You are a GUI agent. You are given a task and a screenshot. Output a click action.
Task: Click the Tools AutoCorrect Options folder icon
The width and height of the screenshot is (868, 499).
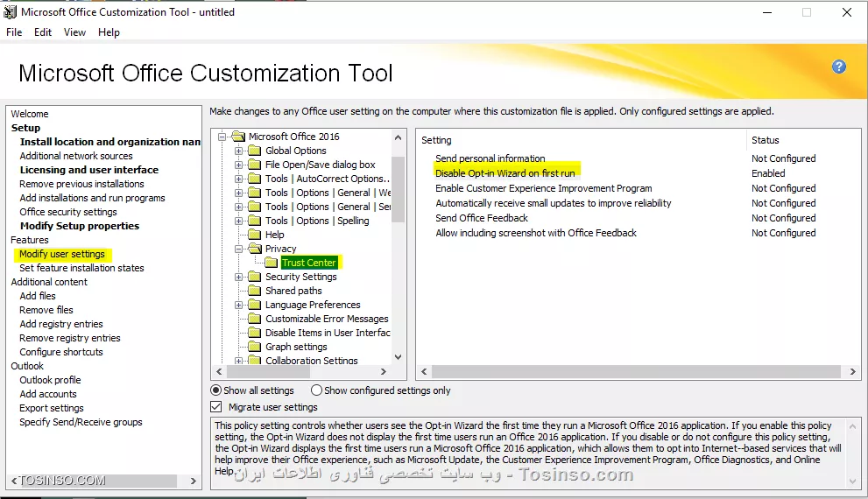[x=255, y=179]
